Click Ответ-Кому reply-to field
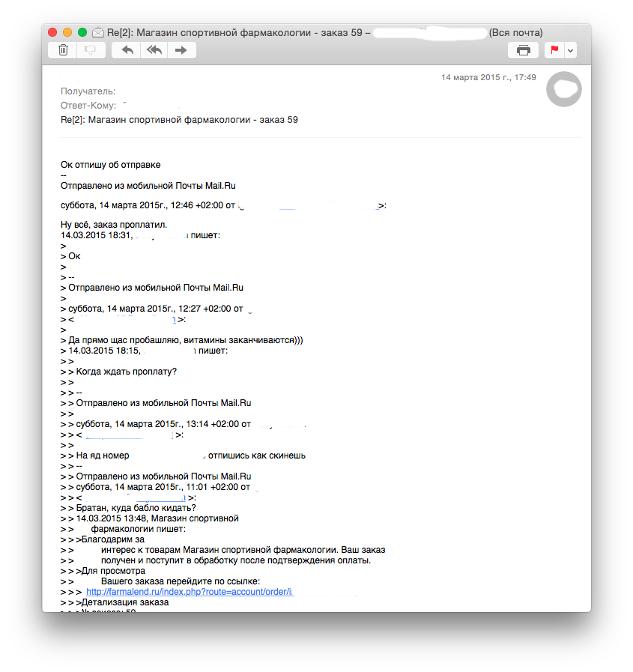This screenshot has height=672, width=633. 88,106
